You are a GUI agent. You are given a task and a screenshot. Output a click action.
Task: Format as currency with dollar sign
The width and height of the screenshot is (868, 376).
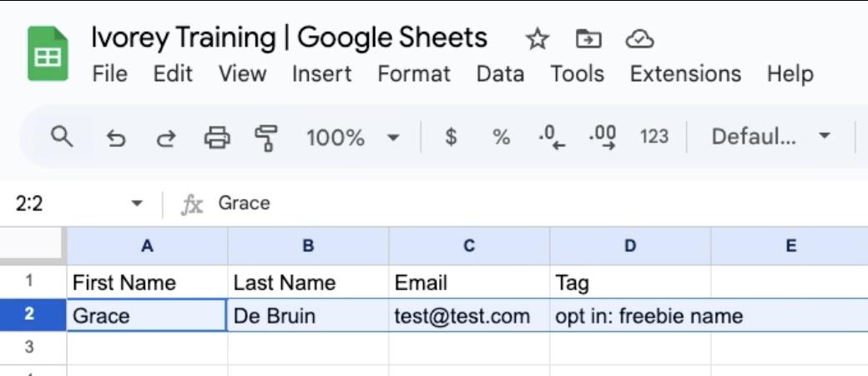click(451, 137)
